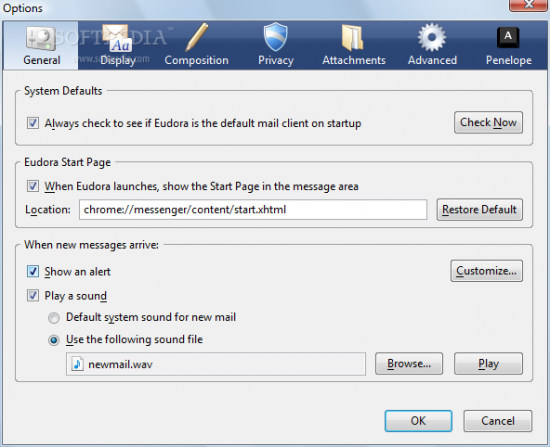The width and height of the screenshot is (550, 447).
Task: Click the 'Location:' label
Action: pyautogui.click(x=48, y=210)
